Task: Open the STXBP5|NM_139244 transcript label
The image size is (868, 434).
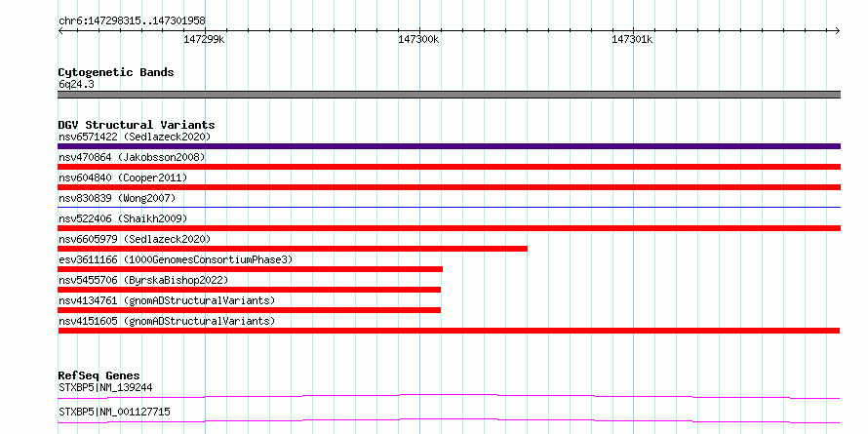Action: coord(105,387)
